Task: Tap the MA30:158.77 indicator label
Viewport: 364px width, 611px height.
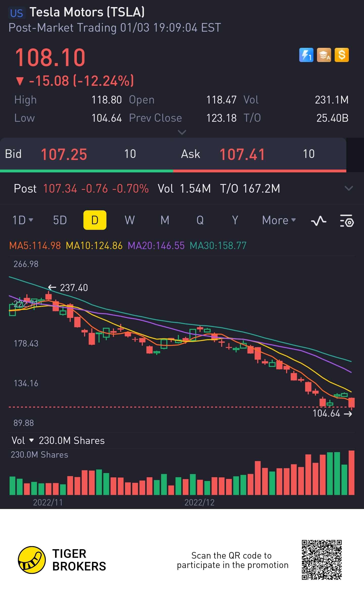Action: pos(218,246)
